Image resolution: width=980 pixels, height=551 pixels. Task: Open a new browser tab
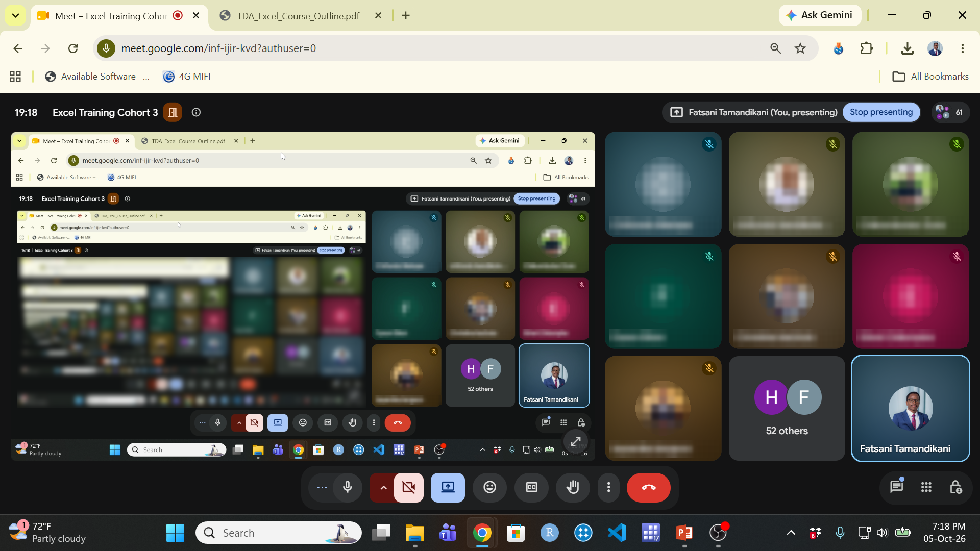tap(406, 16)
